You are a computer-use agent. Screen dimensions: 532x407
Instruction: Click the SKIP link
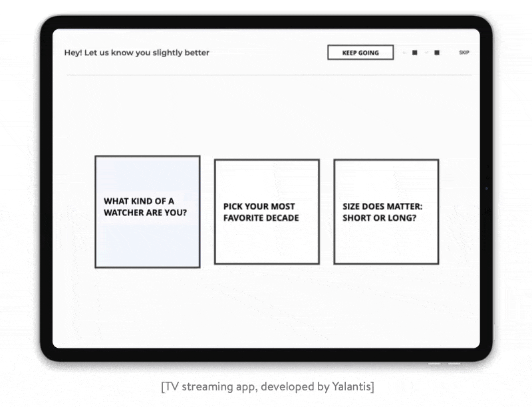pyautogui.click(x=464, y=53)
